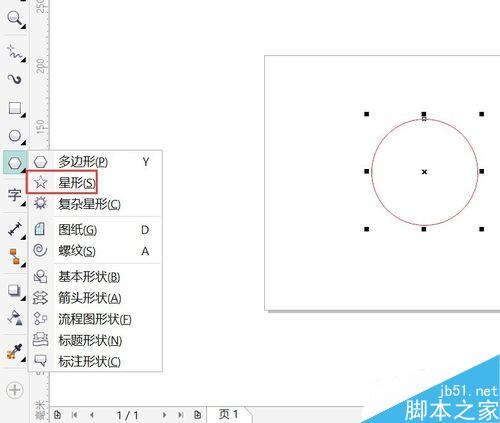
Task: Expand the Text tool flyout arrow
Action: tap(23, 203)
